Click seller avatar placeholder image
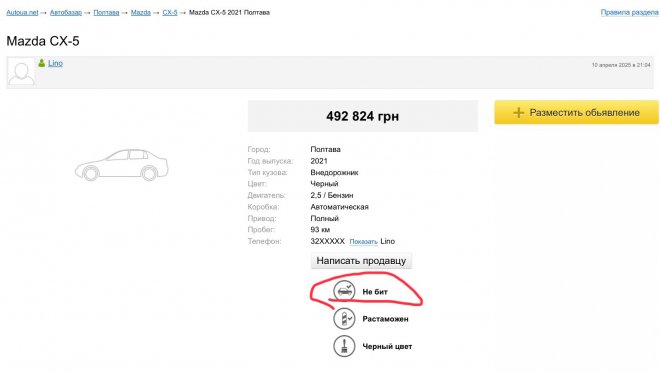This screenshot has width=660, height=373. tap(21, 72)
